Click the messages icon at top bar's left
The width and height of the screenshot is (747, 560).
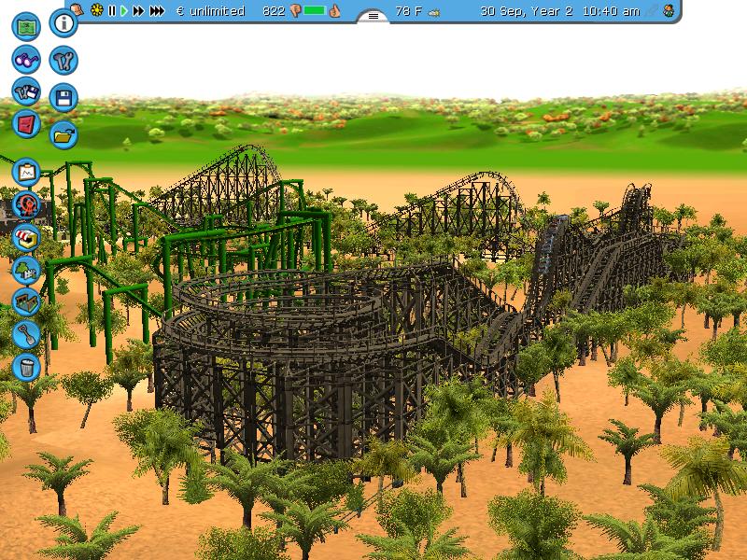coord(77,9)
